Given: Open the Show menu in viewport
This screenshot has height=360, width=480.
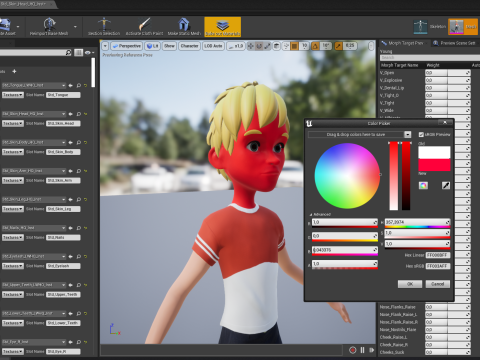Looking at the screenshot, I should (x=169, y=46).
